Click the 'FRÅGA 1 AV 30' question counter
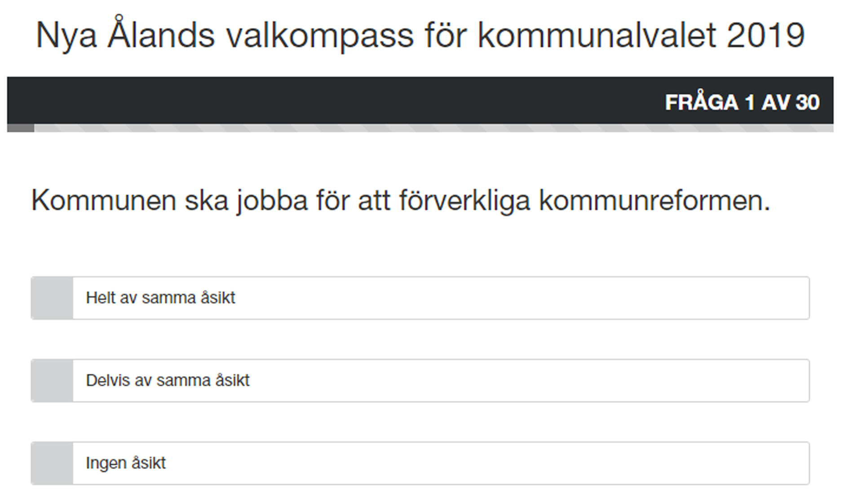 coord(742,102)
